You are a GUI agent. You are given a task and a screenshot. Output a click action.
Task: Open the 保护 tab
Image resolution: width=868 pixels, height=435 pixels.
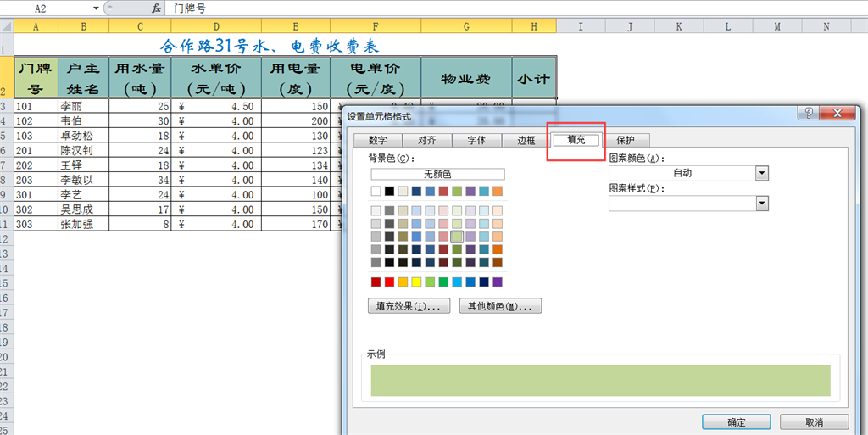(626, 141)
